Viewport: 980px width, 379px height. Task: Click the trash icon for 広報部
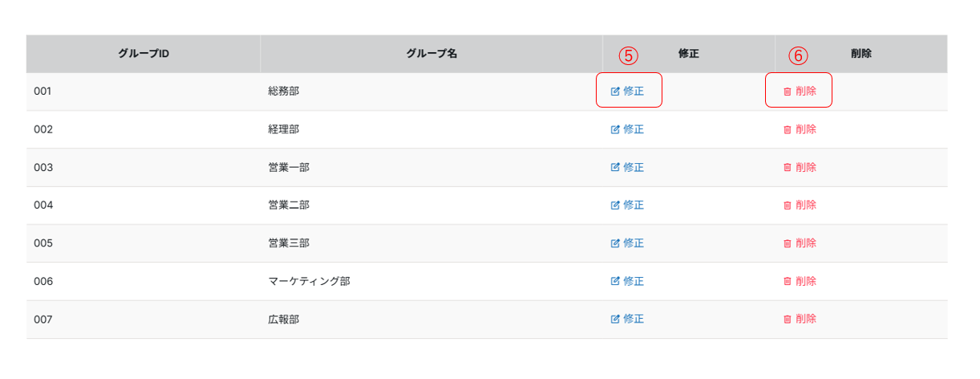pos(788,320)
